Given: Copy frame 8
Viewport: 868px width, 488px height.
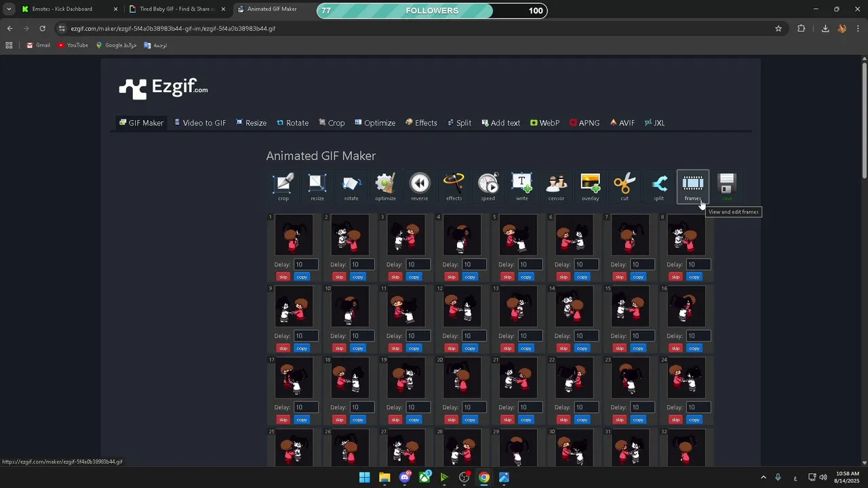Looking at the screenshot, I should 694,277.
